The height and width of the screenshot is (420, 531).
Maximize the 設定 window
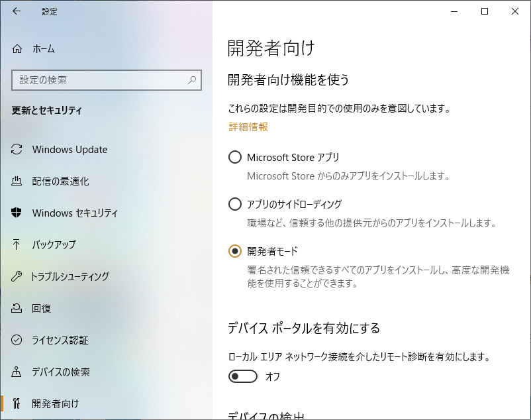(485, 11)
